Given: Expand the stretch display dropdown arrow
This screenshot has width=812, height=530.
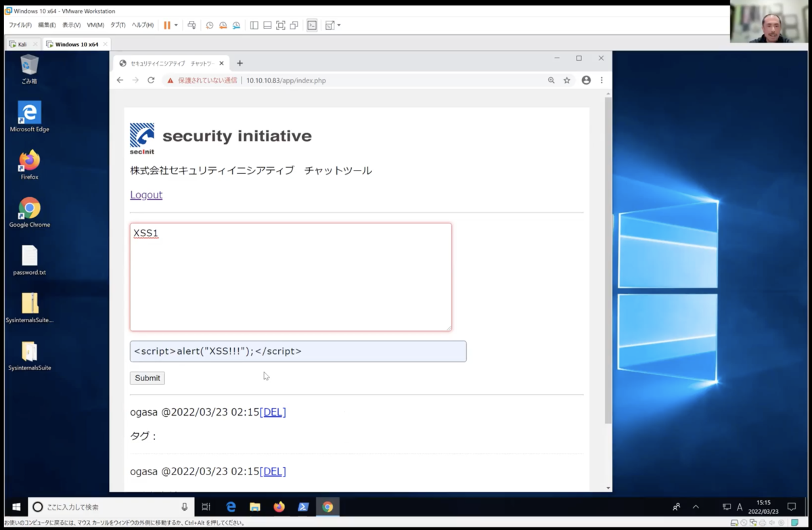Looking at the screenshot, I should click(x=339, y=25).
